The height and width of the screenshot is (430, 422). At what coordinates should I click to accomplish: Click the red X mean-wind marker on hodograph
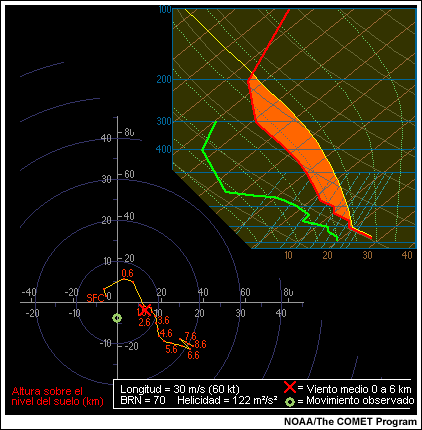point(145,309)
